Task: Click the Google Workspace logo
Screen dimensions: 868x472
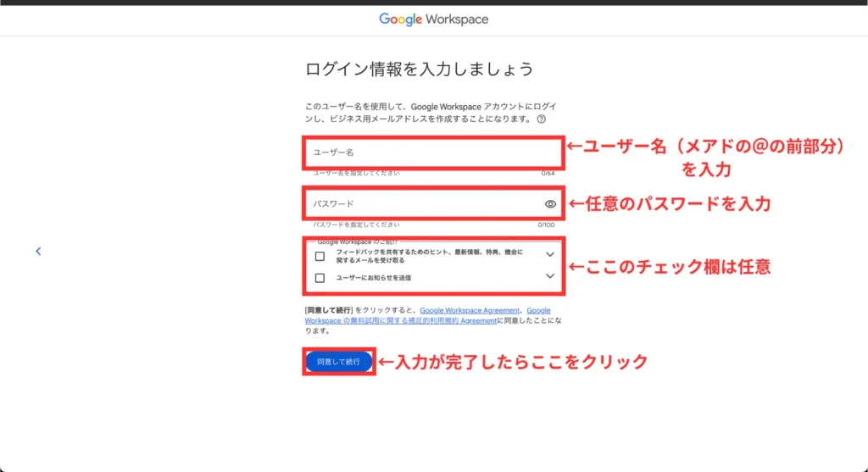Action: (433, 19)
